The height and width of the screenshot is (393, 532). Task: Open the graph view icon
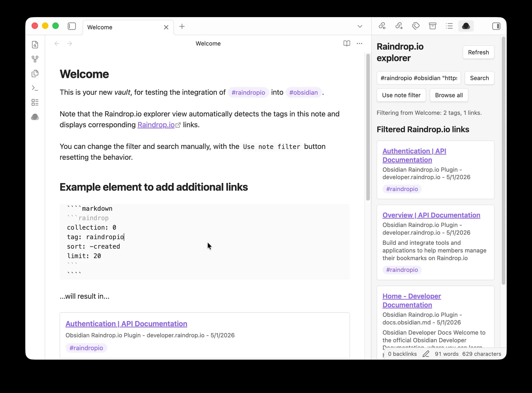[x=35, y=59]
